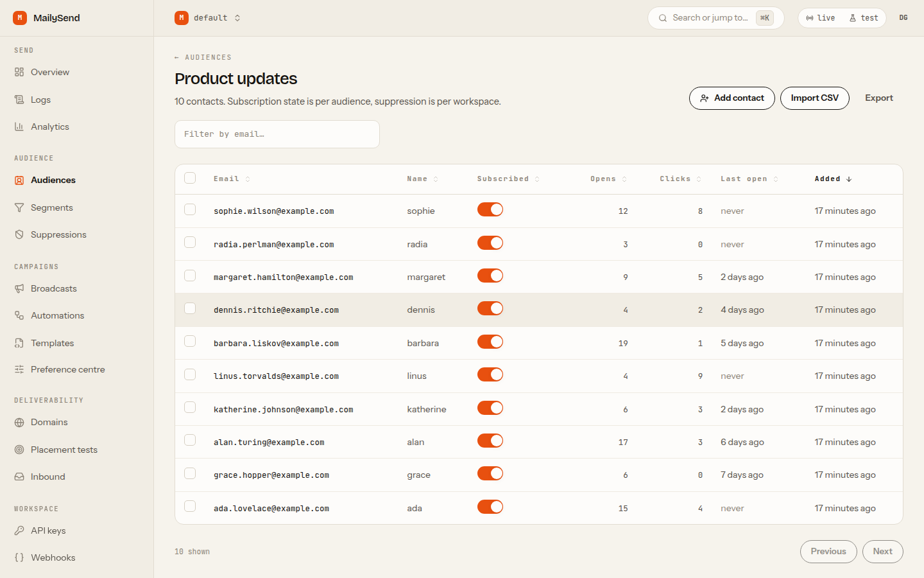
Task: Sort by Opens column header
Action: click(608, 179)
